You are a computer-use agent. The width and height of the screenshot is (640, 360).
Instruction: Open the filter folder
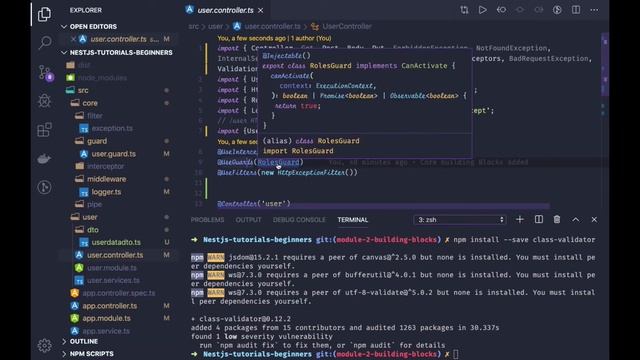(x=94, y=116)
